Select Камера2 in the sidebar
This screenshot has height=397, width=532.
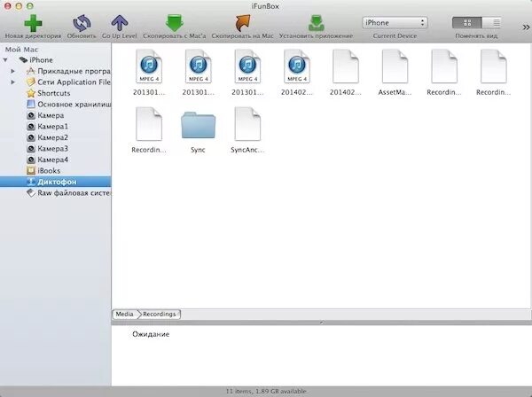coord(47,137)
